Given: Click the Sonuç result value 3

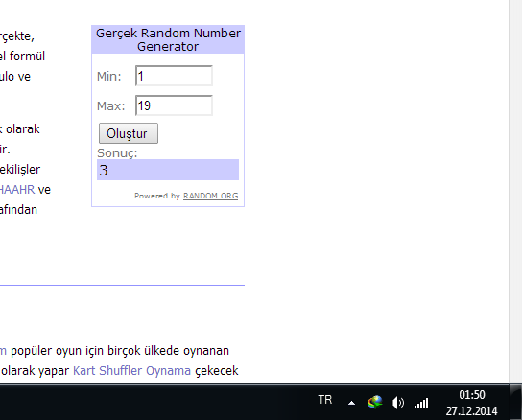Looking at the screenshot, I should tap(168, 170).
